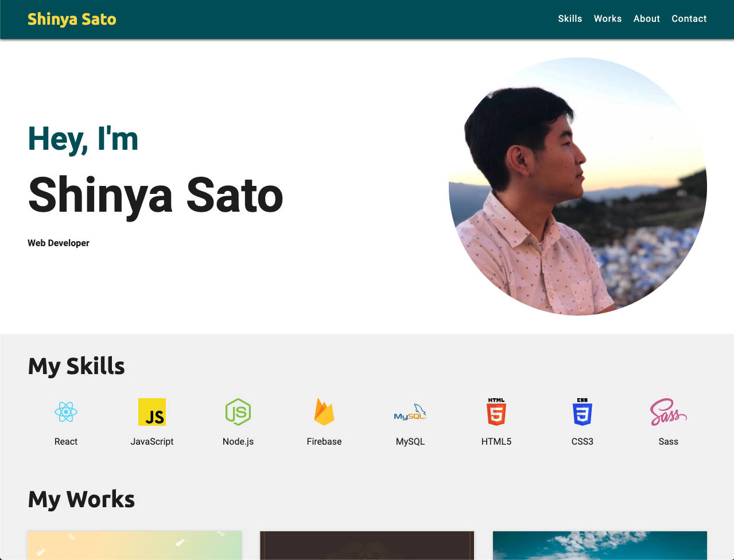Image resolution: width=734 pixels, height=560 pixels.
Task: Click the large 'Shinya Sato' hero name
Action: [x=156, y=196]
